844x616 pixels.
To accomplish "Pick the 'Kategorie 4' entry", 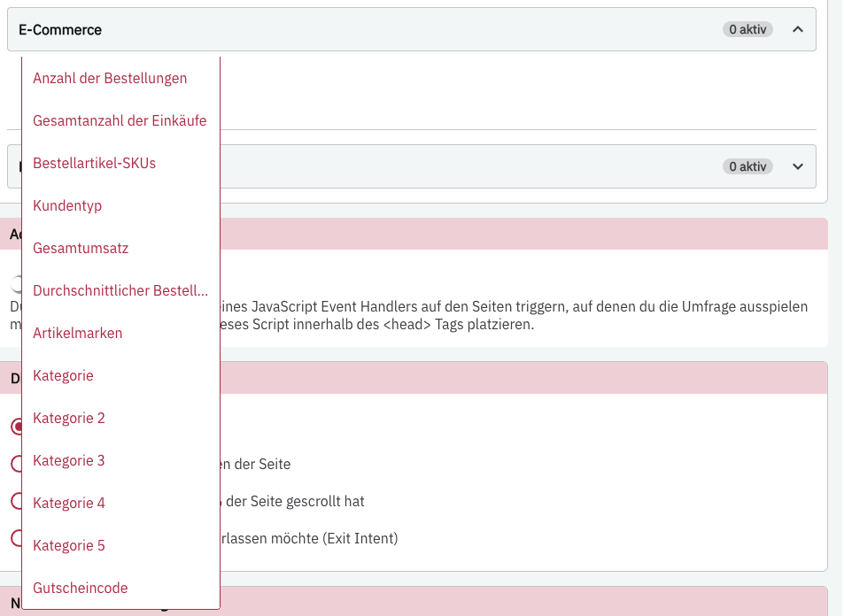I will [x=69, y=503].
